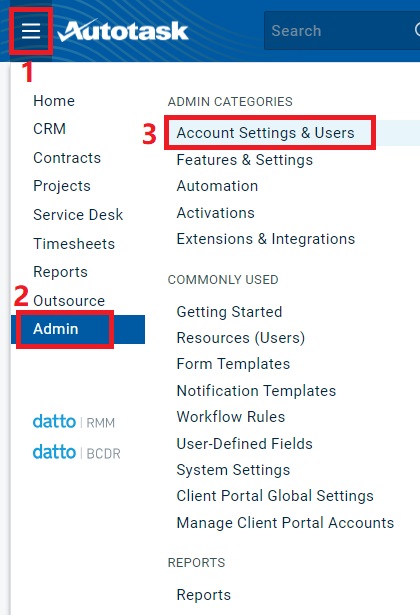The height and width of the screenshot is (615, 420).
Task: Open Service Desk menu item
Action: click(78, 215)
